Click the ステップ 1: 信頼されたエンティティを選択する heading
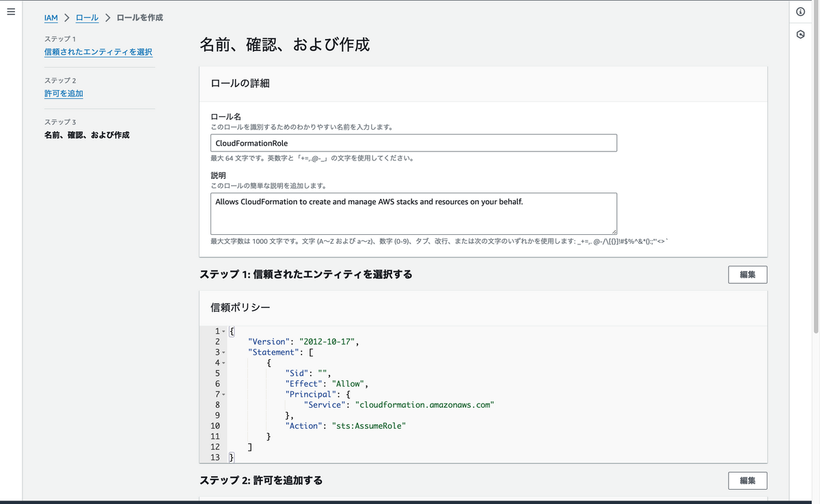The height and width of the screenshot is (504, 820). tap(306, 275)
